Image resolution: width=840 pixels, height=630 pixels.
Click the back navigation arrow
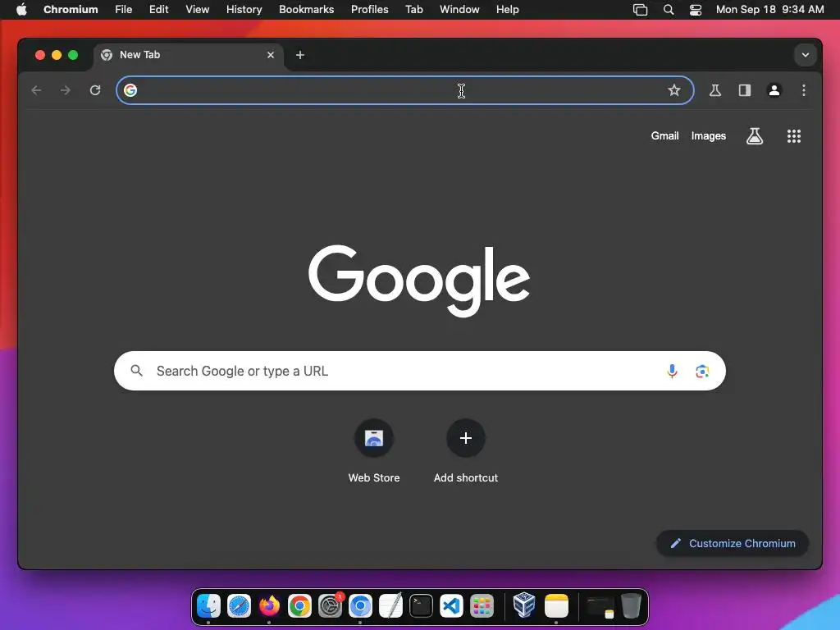[36, 90]
